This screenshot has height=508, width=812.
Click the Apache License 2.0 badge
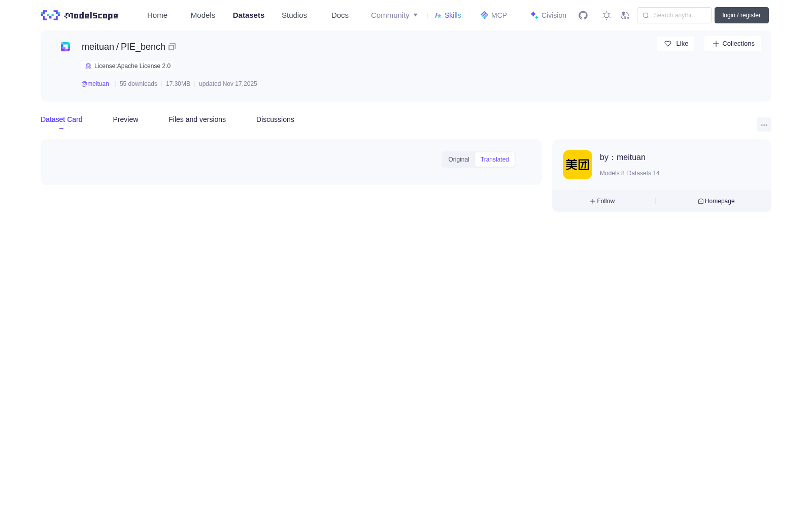127,66
